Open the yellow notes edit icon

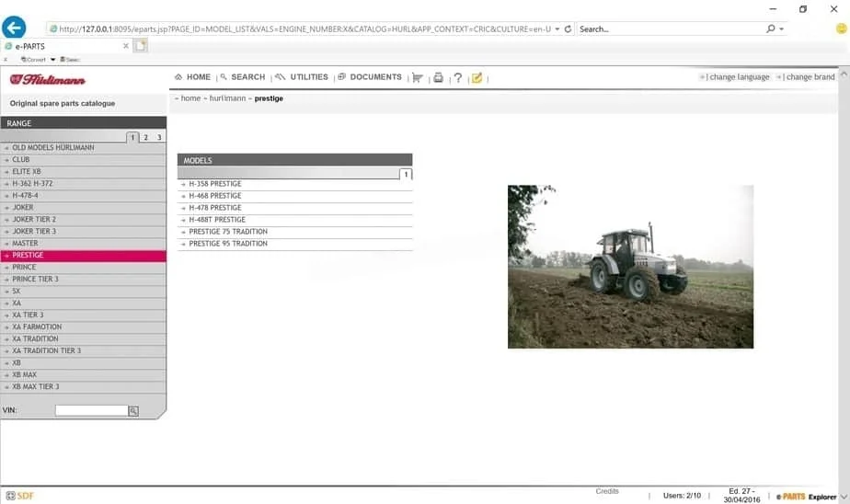[x=477, y=77]
